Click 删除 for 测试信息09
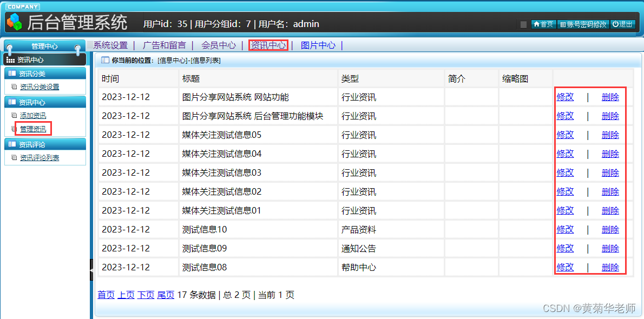644x319 pixels. coord(610,248)
